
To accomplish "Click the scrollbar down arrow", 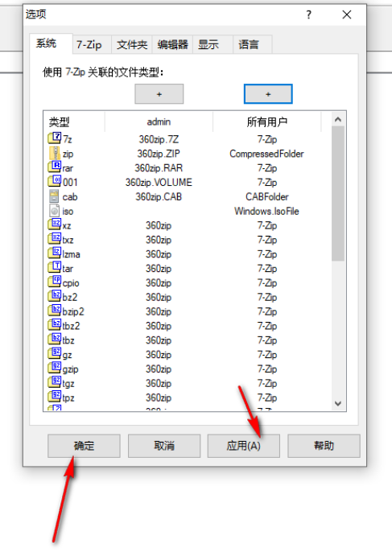I will [x=338, y=403].
